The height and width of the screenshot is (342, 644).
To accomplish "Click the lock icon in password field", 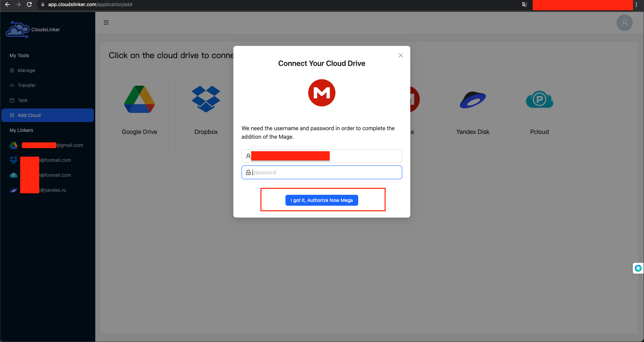I will [x=248, y=172].
